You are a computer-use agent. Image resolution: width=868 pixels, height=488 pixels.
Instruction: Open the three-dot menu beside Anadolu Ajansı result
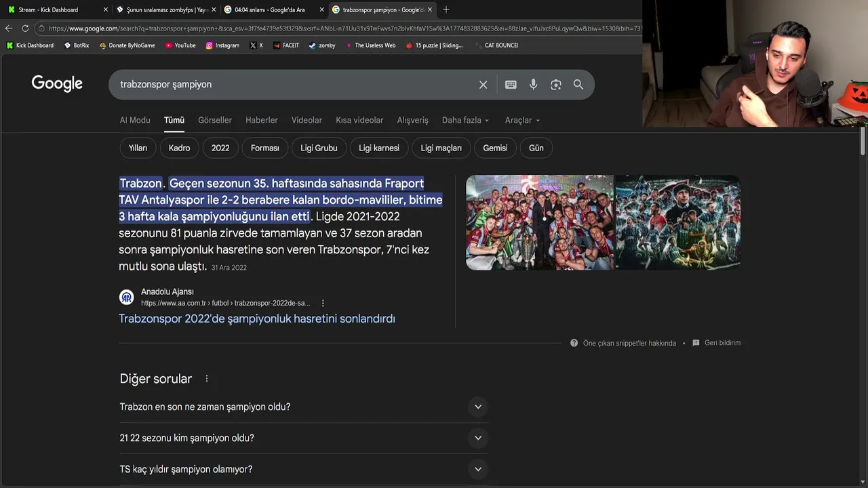[323, 303]
